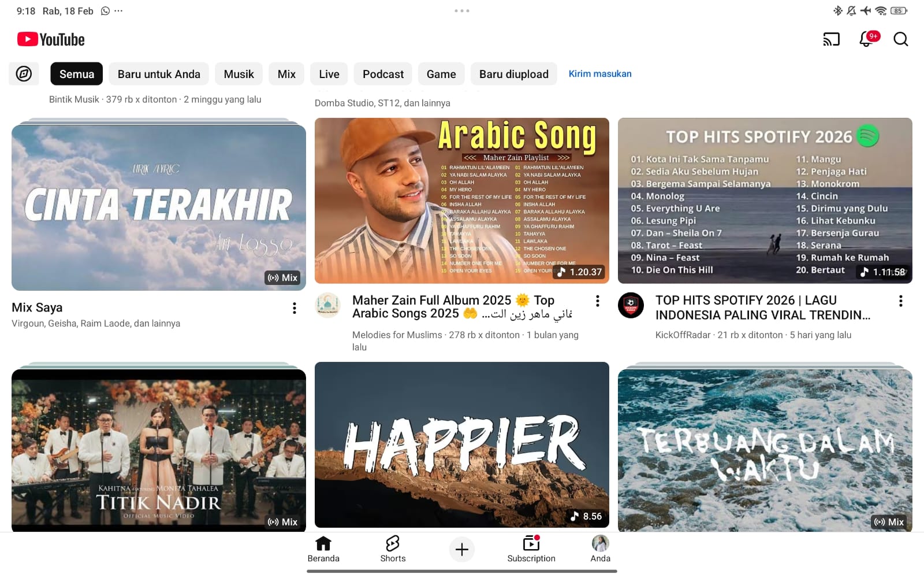Open more options for Maher Zain video
This screenshot has width=924, height=578.
click(x=597, y=301)
